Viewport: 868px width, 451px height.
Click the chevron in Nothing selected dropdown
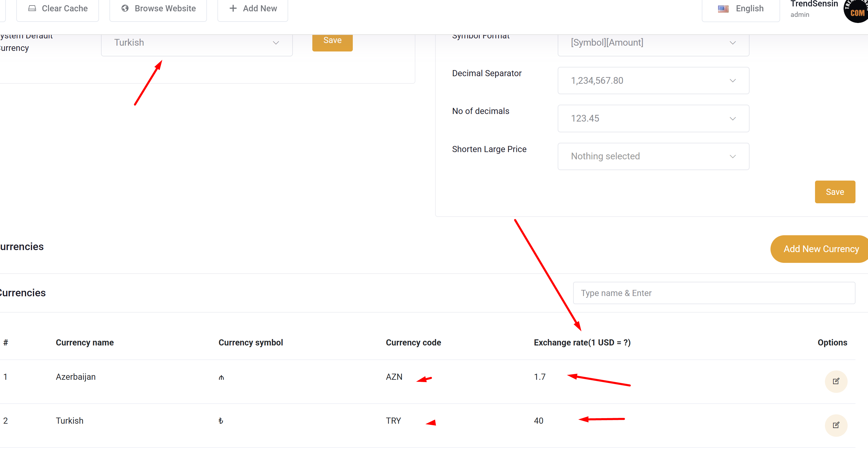[x=733, y=156]
